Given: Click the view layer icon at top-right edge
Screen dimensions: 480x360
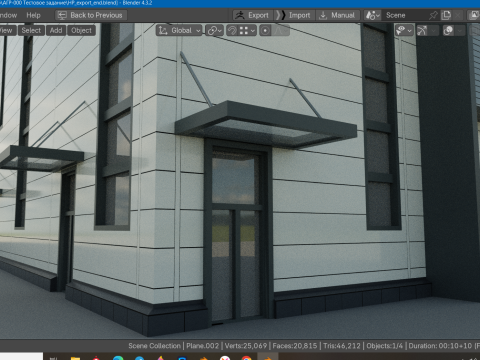Looking at the screenshot, I should [x=474, y=15].
